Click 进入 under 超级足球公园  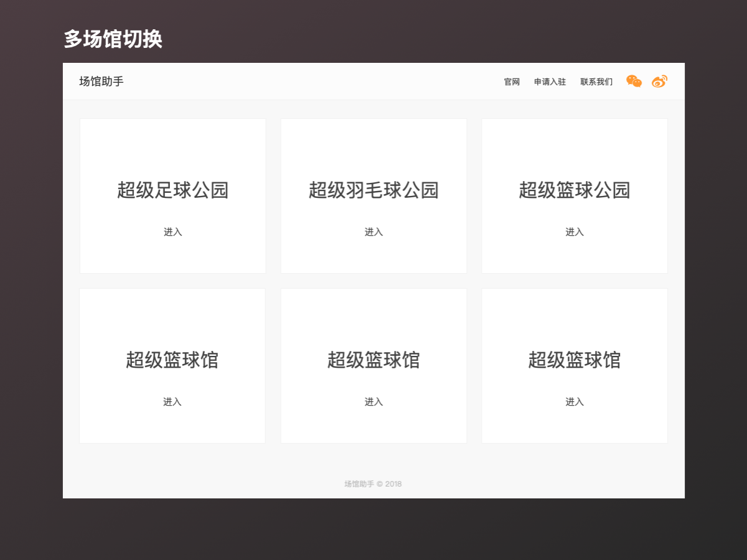click(x=173, y=232)
